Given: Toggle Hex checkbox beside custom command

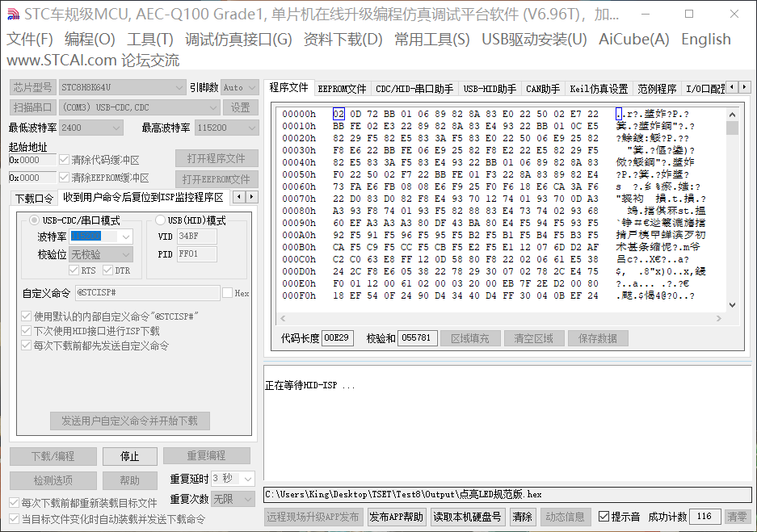Looking at the screenshot, I should click(x=227, y=293).
